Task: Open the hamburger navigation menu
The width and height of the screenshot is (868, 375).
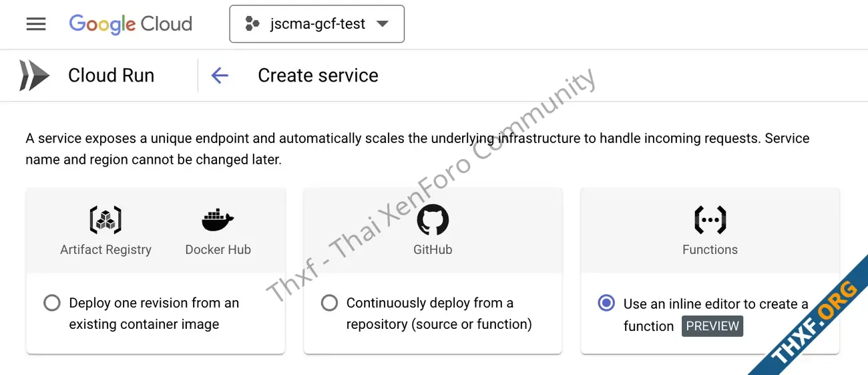Action: [36, 24]
